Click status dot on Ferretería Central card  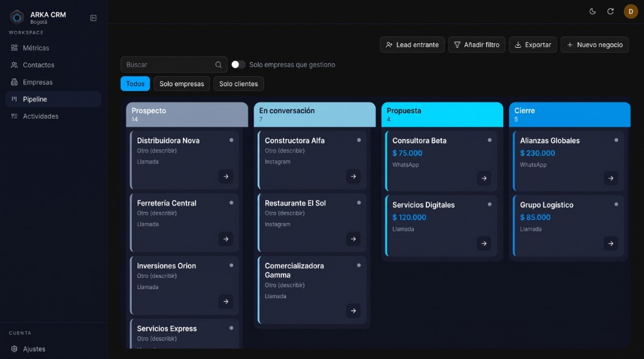pyautogui.click(x=231, y=202)
